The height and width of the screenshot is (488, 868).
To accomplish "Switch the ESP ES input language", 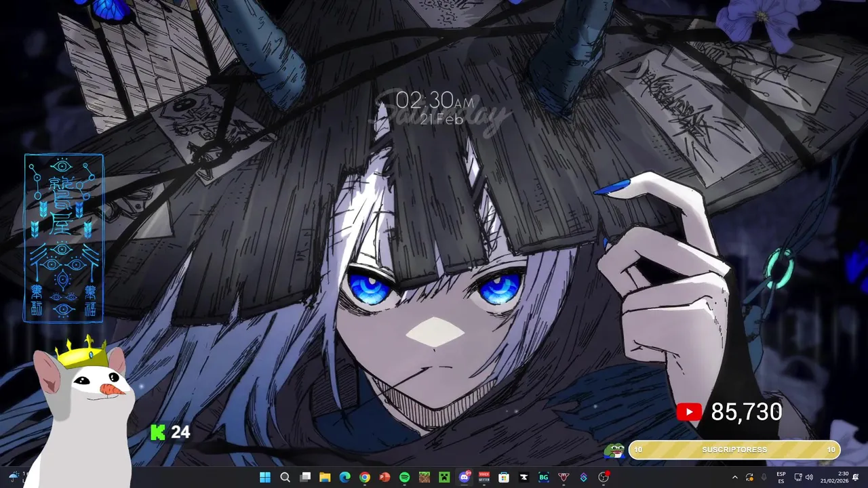I will click(781, 477).
